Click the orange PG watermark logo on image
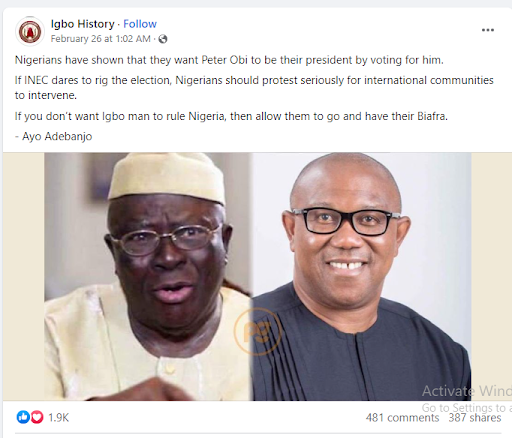 (258, 331)
